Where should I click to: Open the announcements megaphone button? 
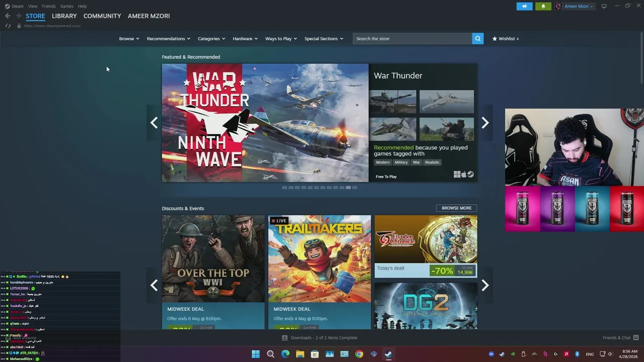click(x=524, y=7)
